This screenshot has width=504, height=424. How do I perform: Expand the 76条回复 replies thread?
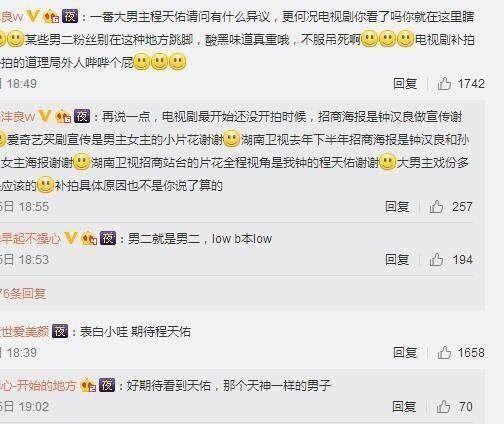(23, 294)
